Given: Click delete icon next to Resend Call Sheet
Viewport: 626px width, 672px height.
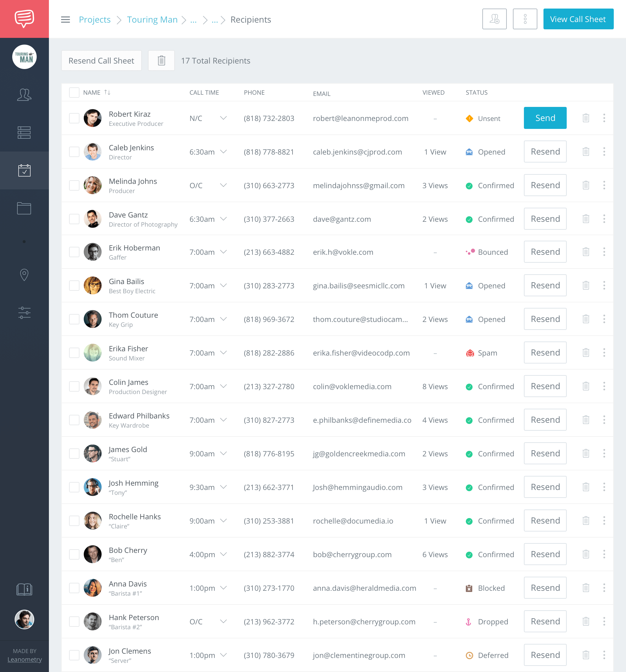Looking at the screenshot, I should click(161, 60).
